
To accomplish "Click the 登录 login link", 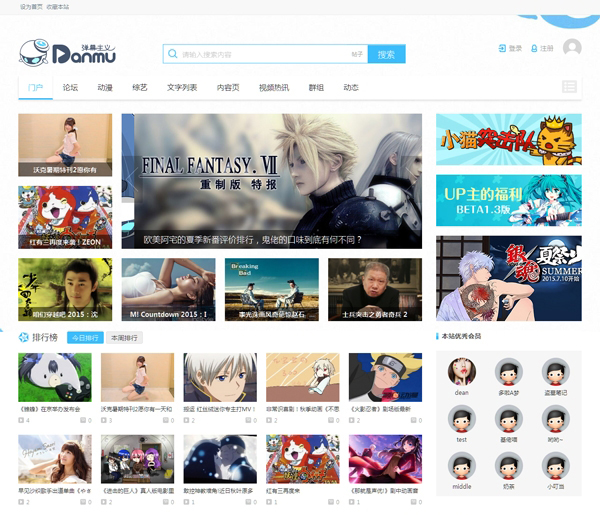I will click(515, 48).
